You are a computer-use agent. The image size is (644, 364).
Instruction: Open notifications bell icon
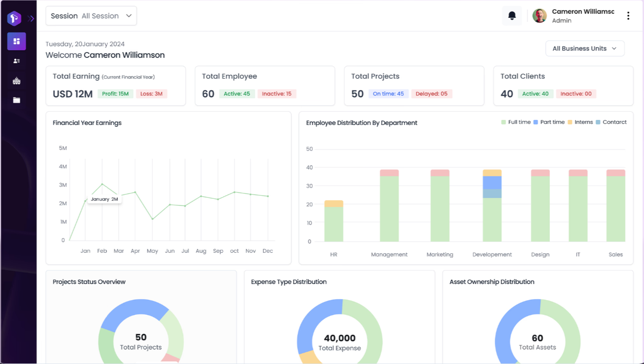512,16
